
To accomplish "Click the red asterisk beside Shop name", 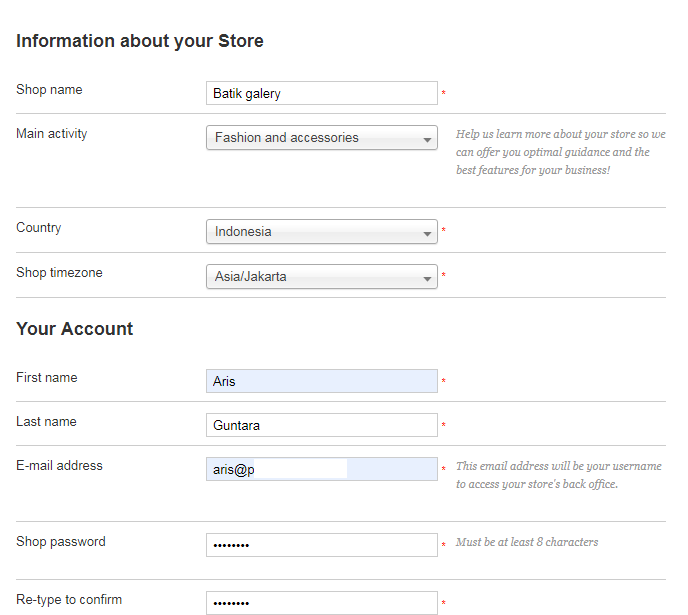I will pos(444,93).
